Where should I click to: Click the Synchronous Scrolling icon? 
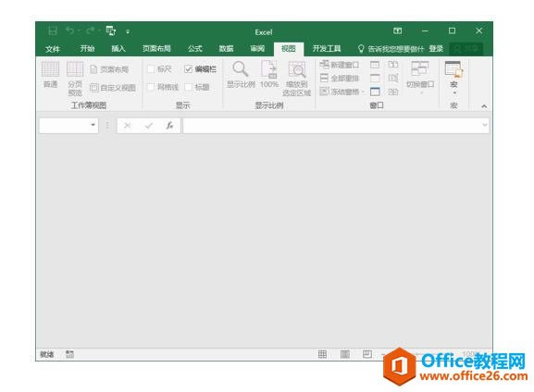click(393, 79)
